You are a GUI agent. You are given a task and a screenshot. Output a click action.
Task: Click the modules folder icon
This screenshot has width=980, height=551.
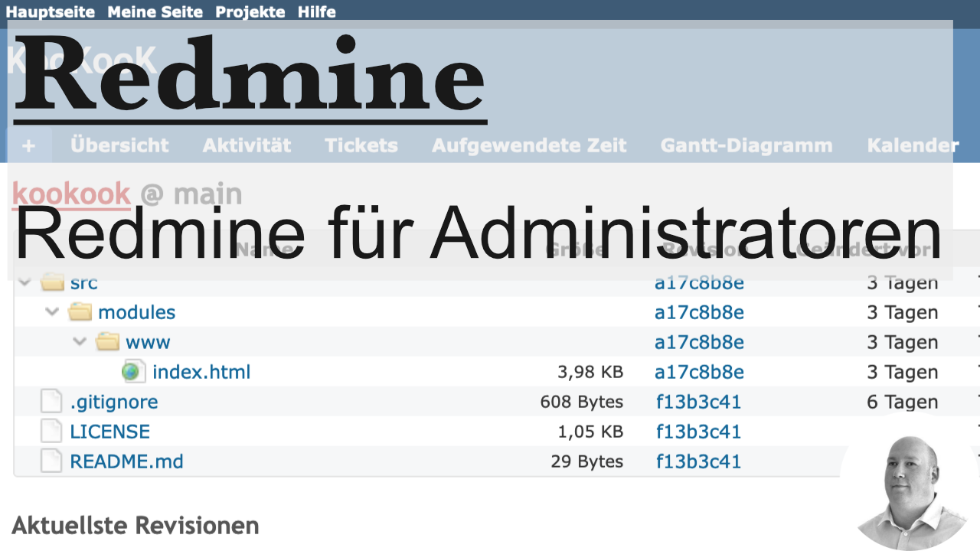[80, 312]
